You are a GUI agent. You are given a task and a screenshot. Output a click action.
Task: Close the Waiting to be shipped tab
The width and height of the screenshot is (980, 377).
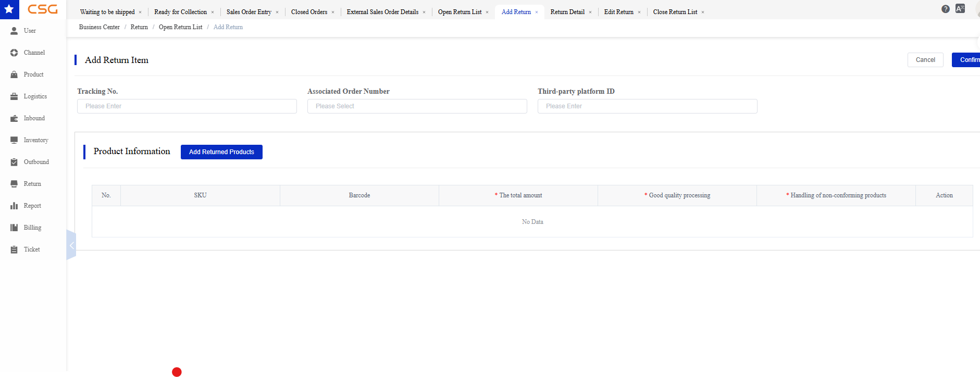click(140, 12)
